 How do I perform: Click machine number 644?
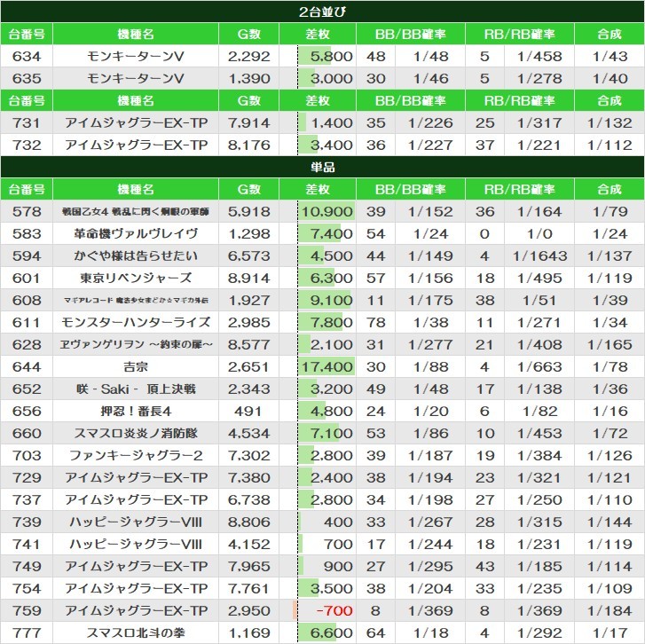pos(27,367)
